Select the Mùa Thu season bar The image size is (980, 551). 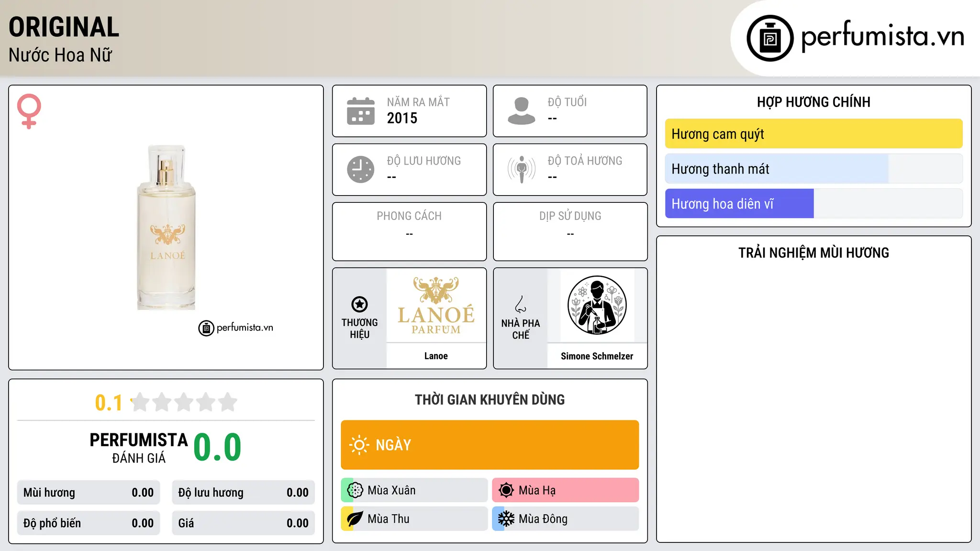tap(414, 519)
